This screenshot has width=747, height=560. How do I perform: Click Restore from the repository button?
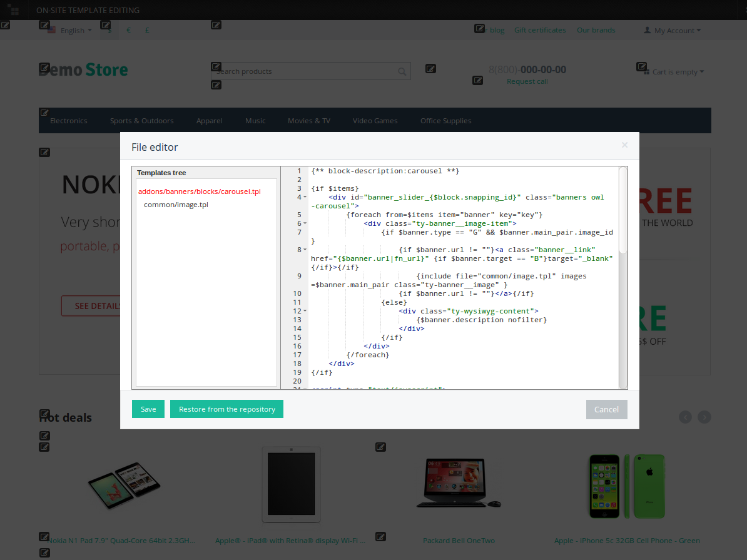[x=226, y=409]
